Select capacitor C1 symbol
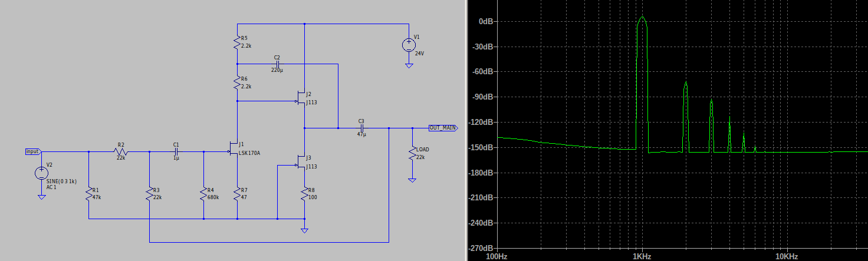 click(x=176, y=151)
